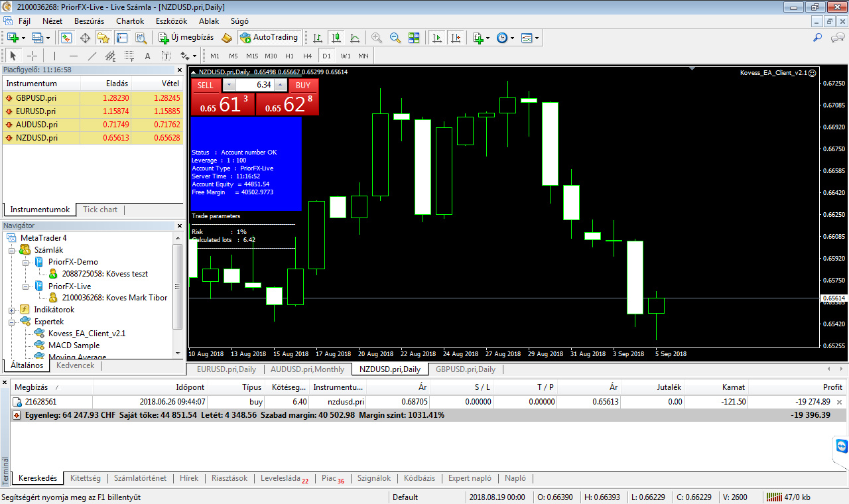
Task: Toggle chart shift icon
Action: point(456,38)
